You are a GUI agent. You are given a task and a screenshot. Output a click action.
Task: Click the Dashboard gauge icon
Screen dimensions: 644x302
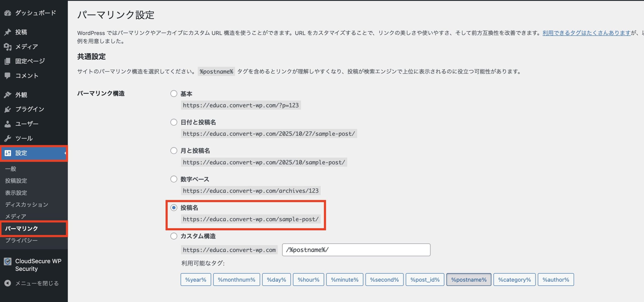[8, 13]
